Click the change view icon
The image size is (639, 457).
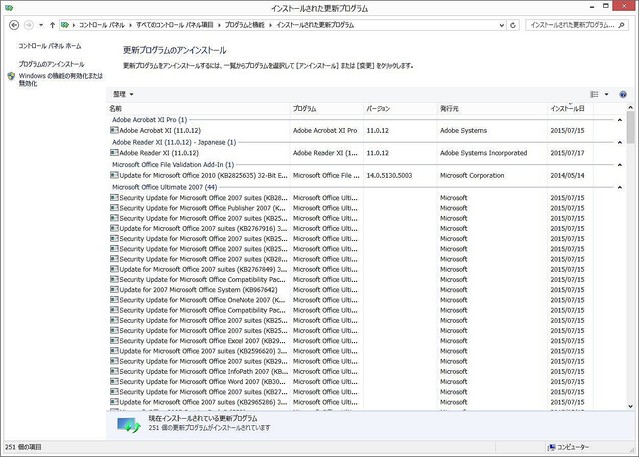[595, 94]
